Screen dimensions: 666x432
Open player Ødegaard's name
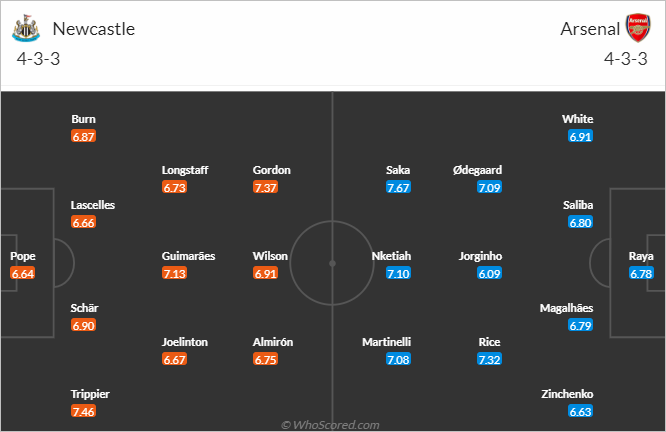477,170
